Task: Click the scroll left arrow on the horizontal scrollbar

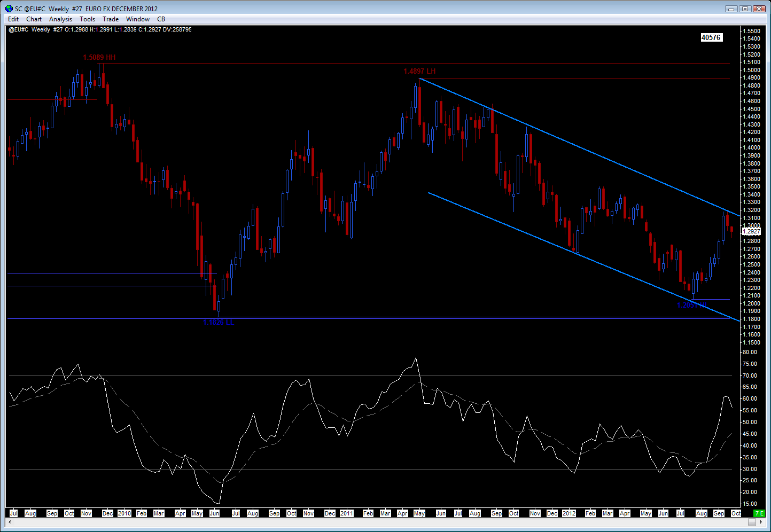Action: pyautogui.click(x=10, y=522)
